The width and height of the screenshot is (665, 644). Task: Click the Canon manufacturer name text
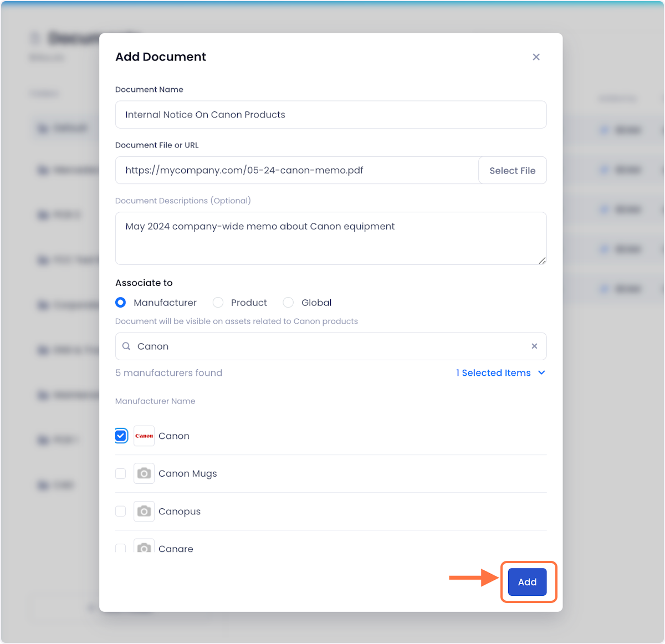point(174,436)
